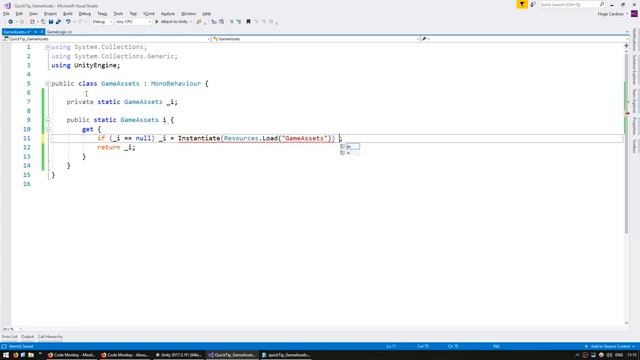Click Resources in the Instantiate call
Viewport: 640px width, 360px height.
(x=241, y=138)
